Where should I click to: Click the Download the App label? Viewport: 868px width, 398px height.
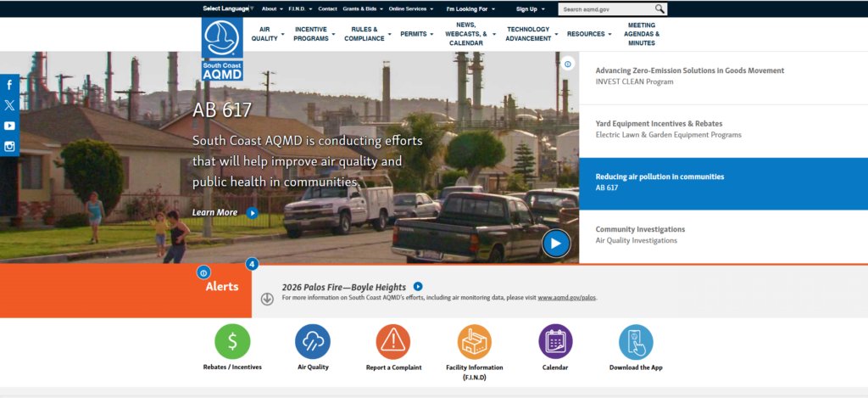tap(636, 367)
